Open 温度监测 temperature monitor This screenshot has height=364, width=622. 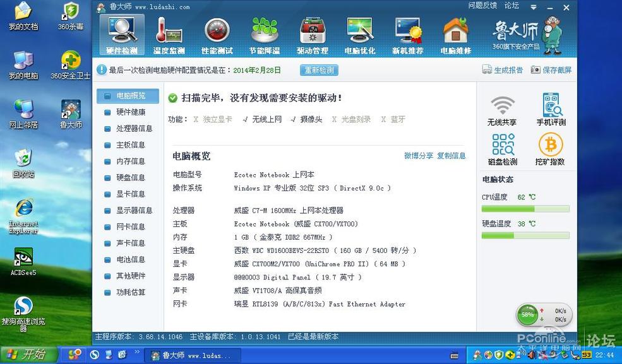click(169, 35)
